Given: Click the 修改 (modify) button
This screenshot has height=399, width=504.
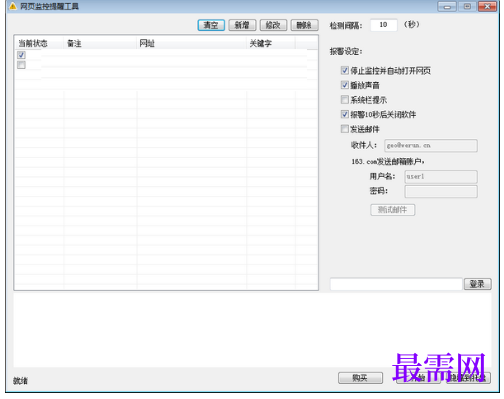Looking at the screenshot, I should click(x=273, y=25).
